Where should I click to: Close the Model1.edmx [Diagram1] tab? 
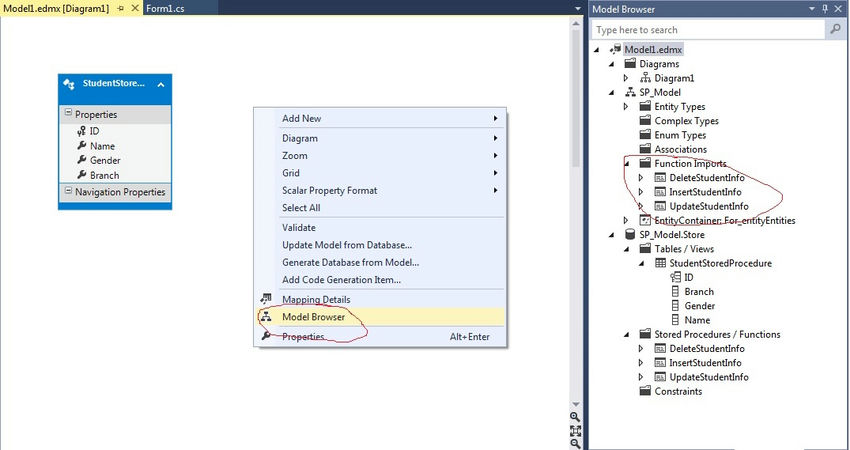point(135,9)
